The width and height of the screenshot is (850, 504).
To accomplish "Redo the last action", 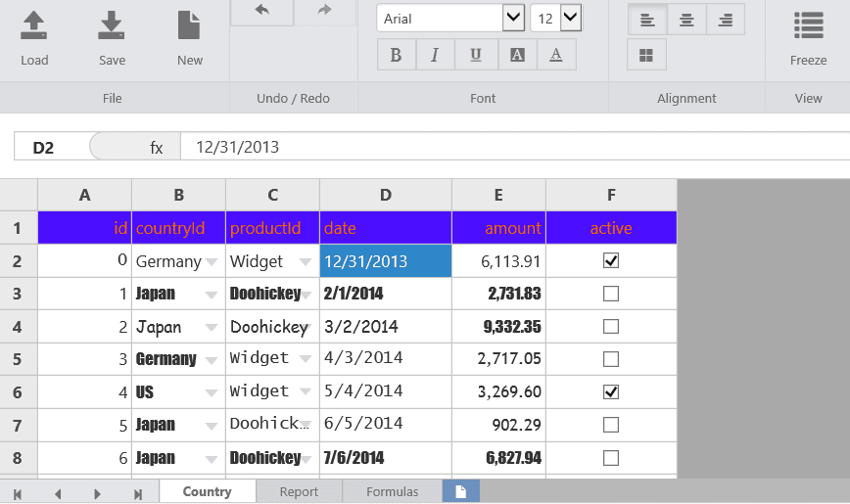I will [x=325, y=10].
